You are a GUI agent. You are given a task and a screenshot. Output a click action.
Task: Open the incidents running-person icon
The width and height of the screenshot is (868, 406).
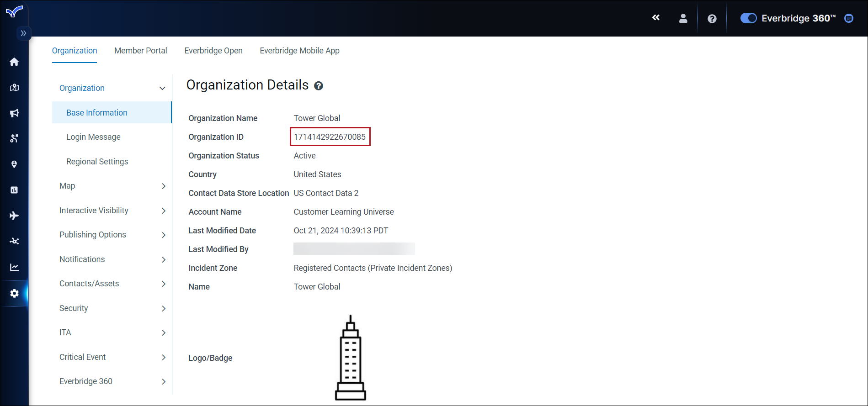point(14,138)
